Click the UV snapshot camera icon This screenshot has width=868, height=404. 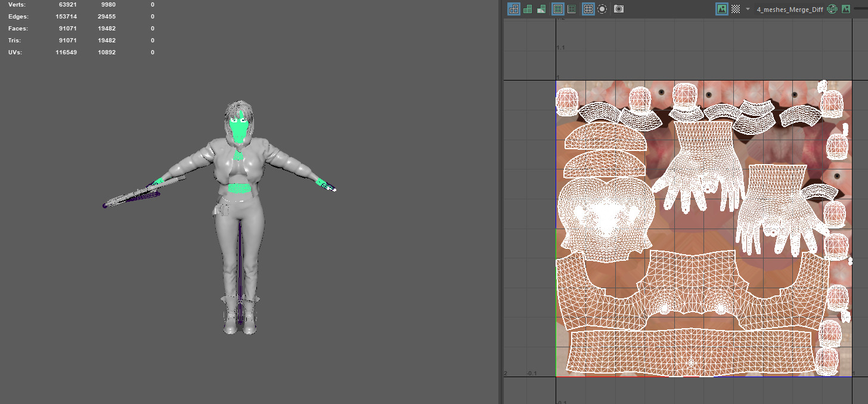(x=619, y=9)
